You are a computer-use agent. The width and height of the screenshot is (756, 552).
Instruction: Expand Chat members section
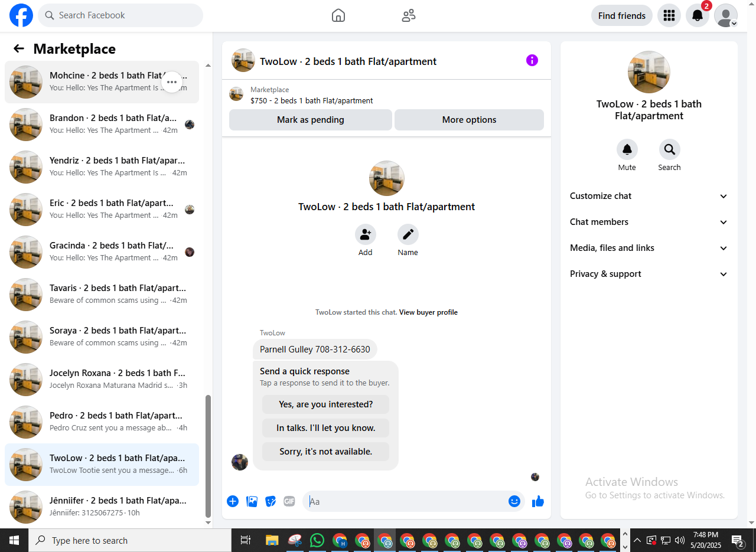coord(649,222)
